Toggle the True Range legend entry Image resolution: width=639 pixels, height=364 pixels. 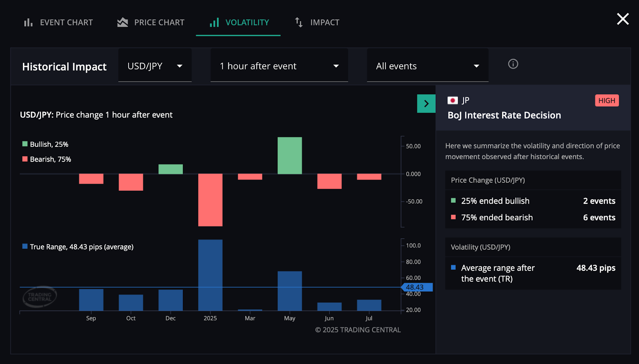point(78,247)
